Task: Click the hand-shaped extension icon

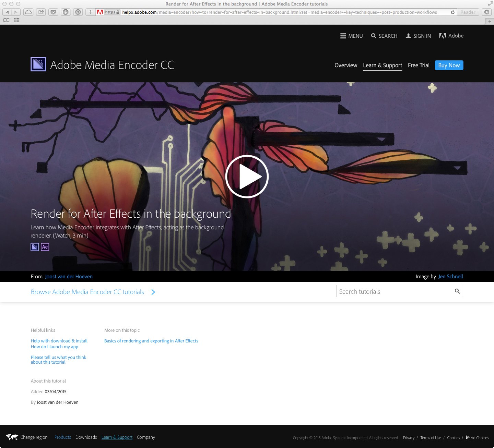Action: (66, 12)
